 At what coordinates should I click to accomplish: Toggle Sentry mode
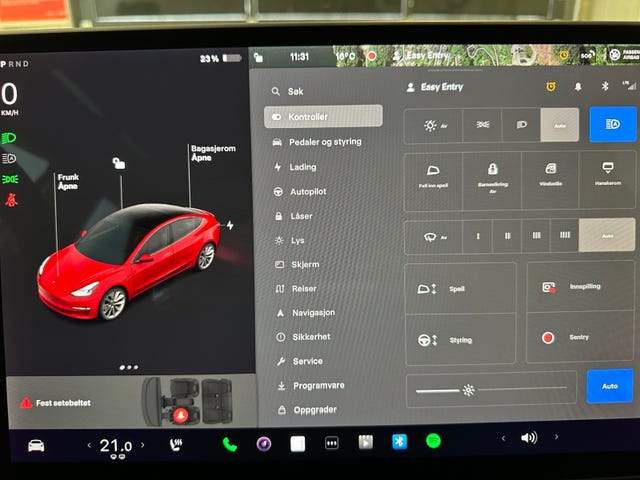[580, 337]
